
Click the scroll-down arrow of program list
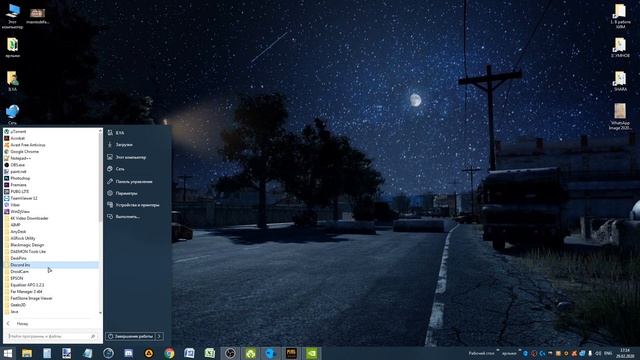point(100,313)
